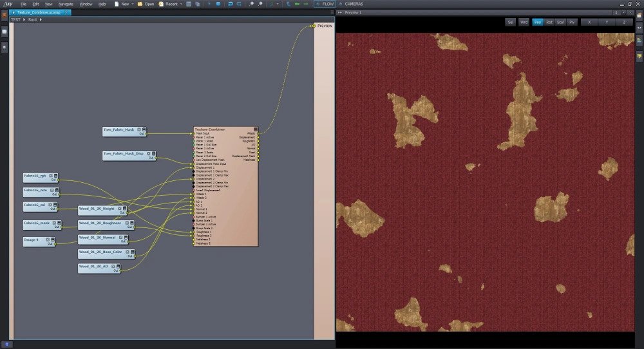
Task: Click the Redo arrow icon
Action: [x=239, y=4]
